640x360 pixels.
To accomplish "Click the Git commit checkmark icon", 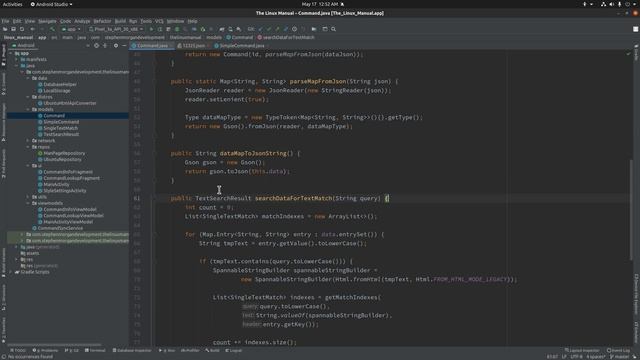I will (269, 29).
